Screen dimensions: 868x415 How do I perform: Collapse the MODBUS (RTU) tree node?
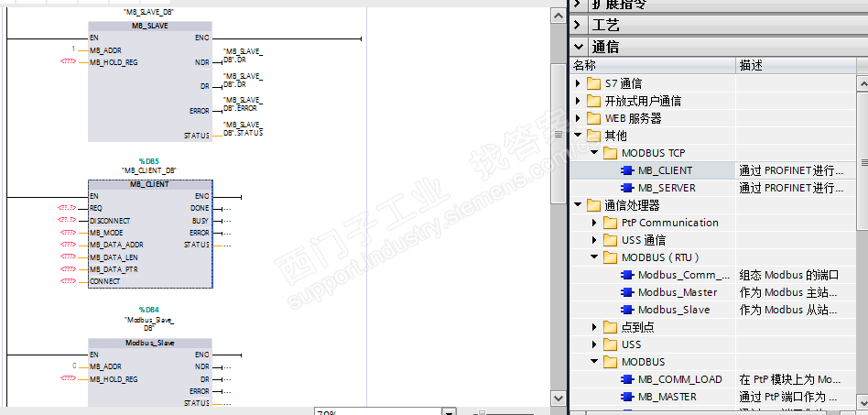click(x=594, y=257)
